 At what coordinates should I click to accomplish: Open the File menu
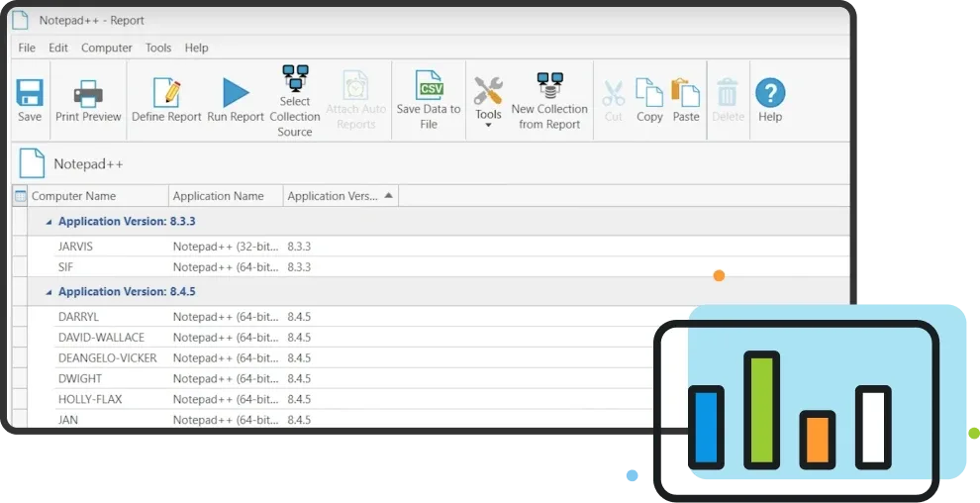tap(27, 48)
